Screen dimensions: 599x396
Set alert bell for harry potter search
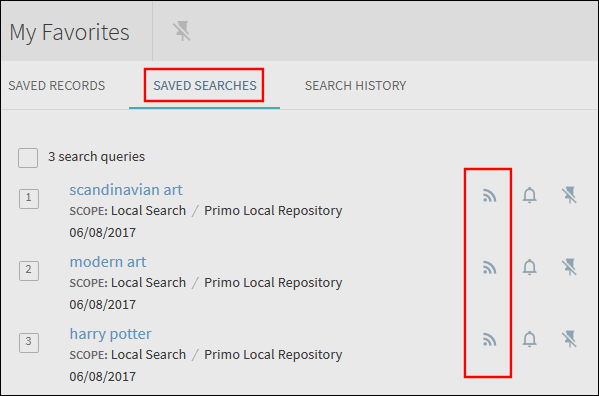(x=529, y=339)
